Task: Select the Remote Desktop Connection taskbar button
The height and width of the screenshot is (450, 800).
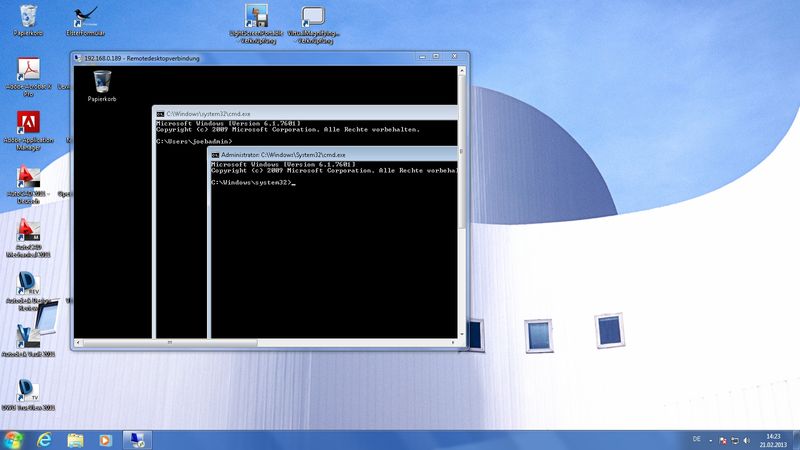Action: [x=135, y=440]
